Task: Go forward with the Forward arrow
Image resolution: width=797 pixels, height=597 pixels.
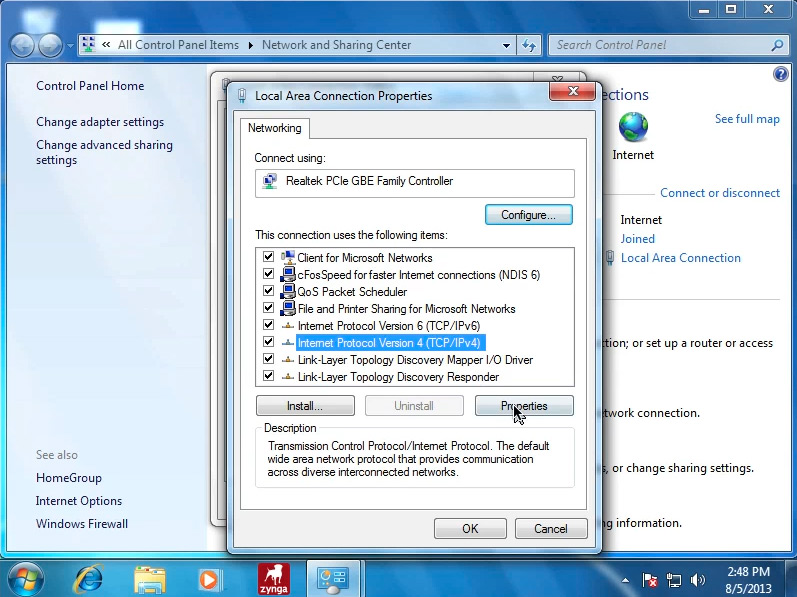Action: coord(50,46)
